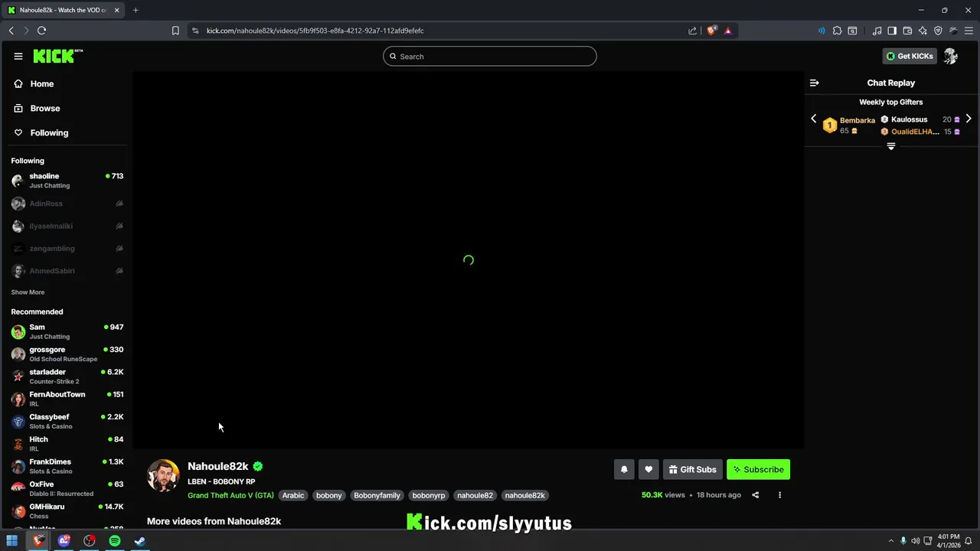
Task: Toggle the follow heart for Nahoule82k
Action: pyautogui.click(x=648, y=469)
